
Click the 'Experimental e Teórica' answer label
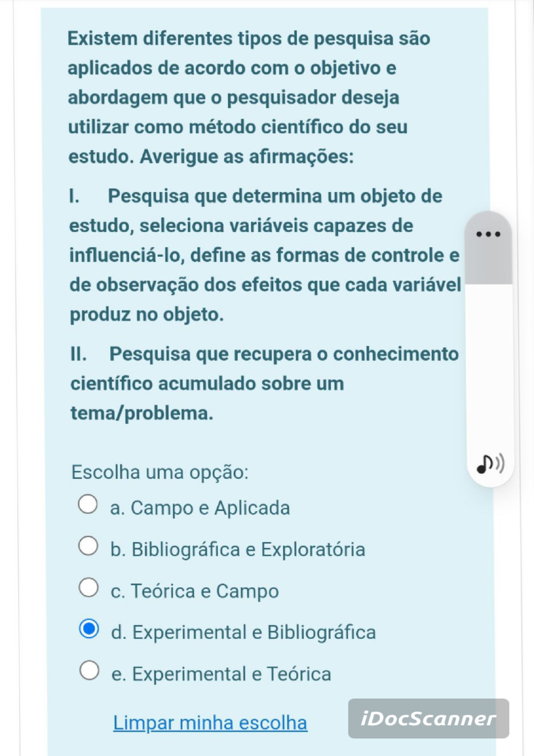coord(221,674)
